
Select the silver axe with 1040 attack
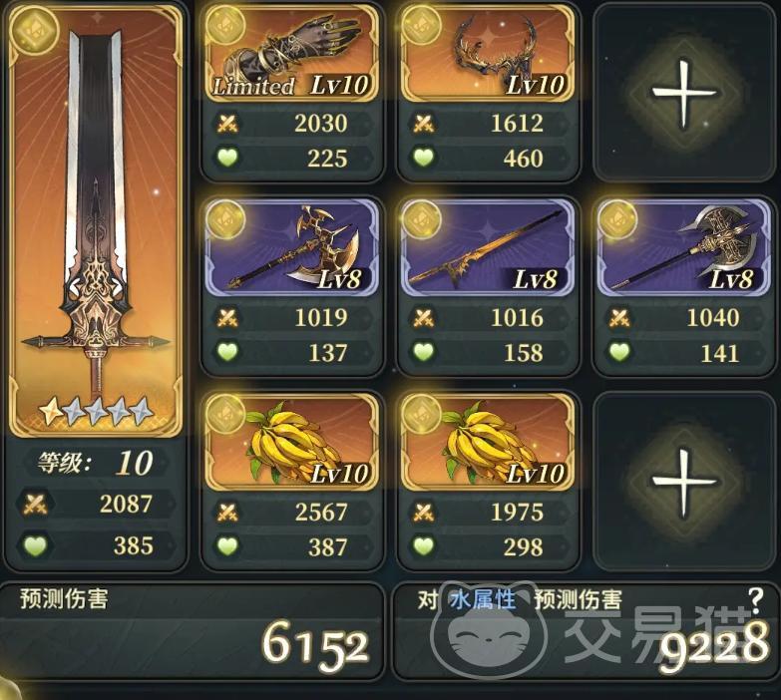click(x=683, y=247)
